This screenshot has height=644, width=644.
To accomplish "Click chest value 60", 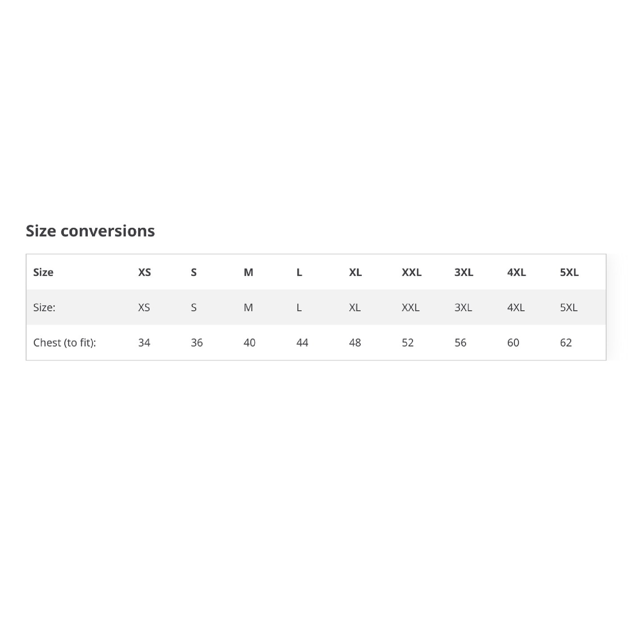I will tap(513, 343).
